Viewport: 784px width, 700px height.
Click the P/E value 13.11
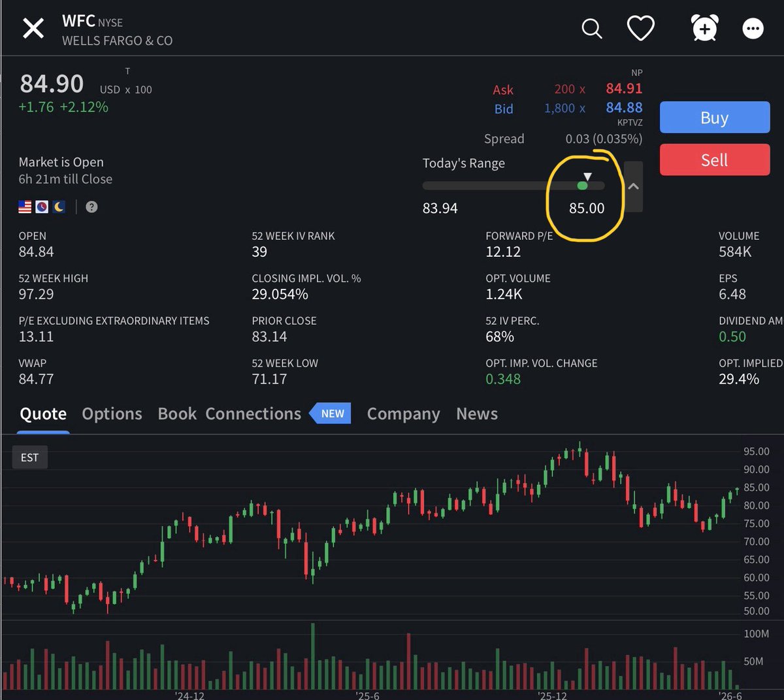[x=36, y=337]
